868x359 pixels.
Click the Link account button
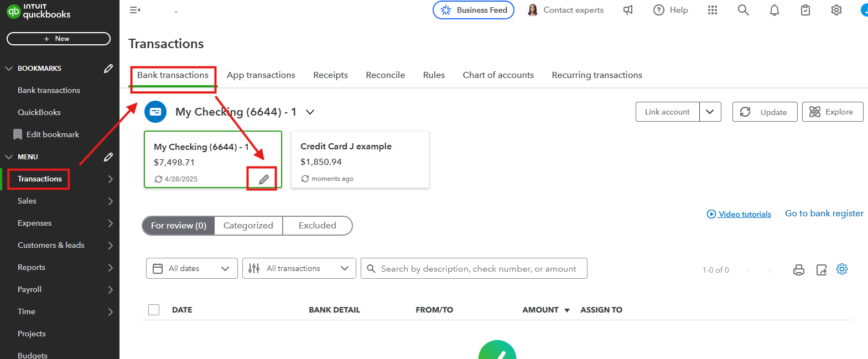[668, 112]
